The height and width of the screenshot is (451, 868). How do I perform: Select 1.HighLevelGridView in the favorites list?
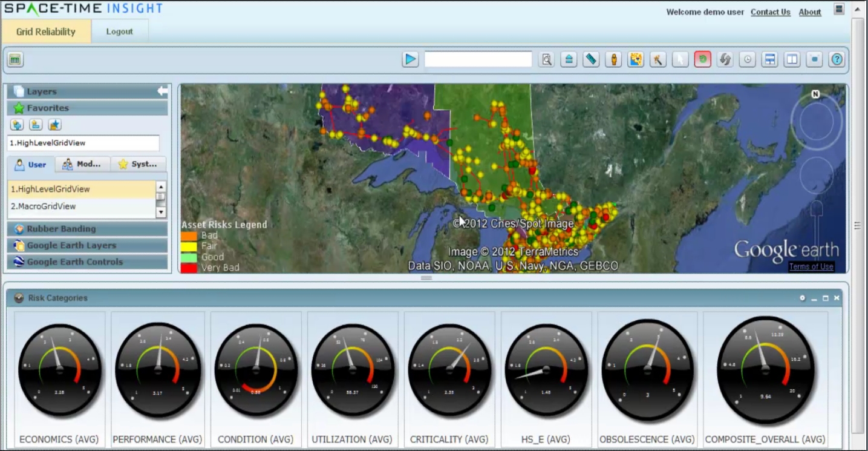(x=82, y=189)
